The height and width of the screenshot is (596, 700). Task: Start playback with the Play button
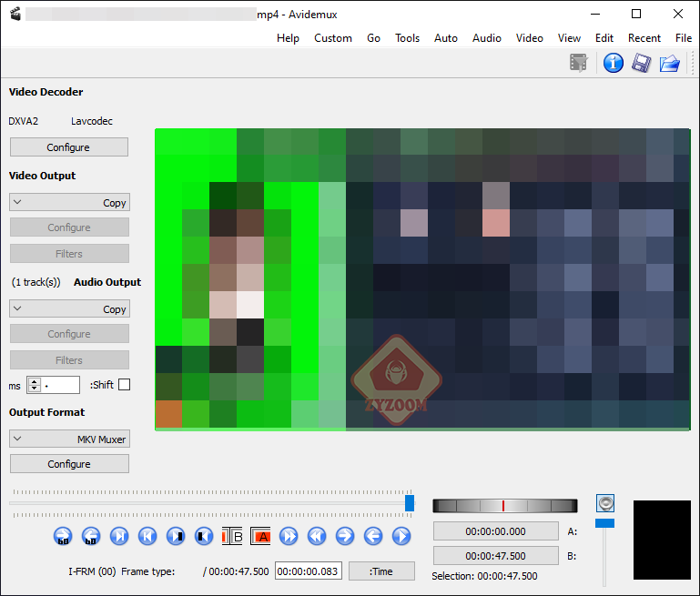point(401,536)
